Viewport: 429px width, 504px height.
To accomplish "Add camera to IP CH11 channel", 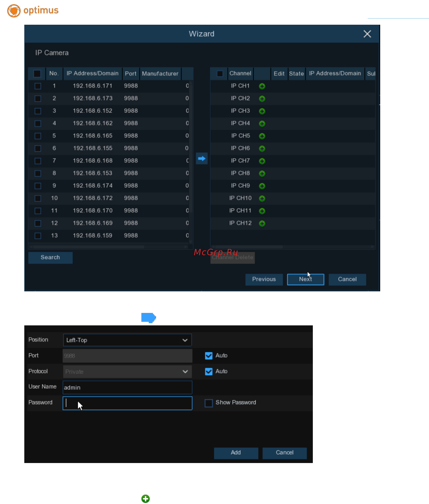I will tap(262, 211).
